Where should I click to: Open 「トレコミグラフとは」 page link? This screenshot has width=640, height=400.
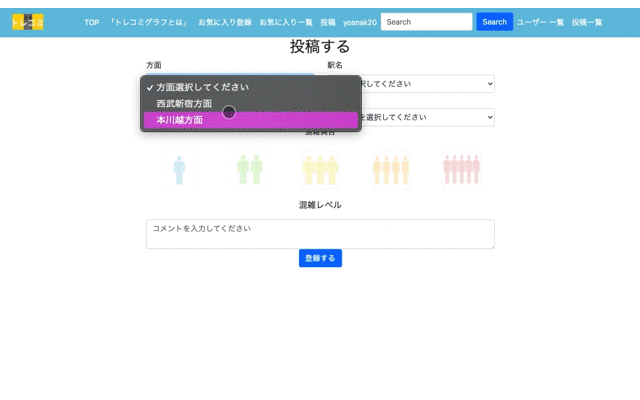149,22
